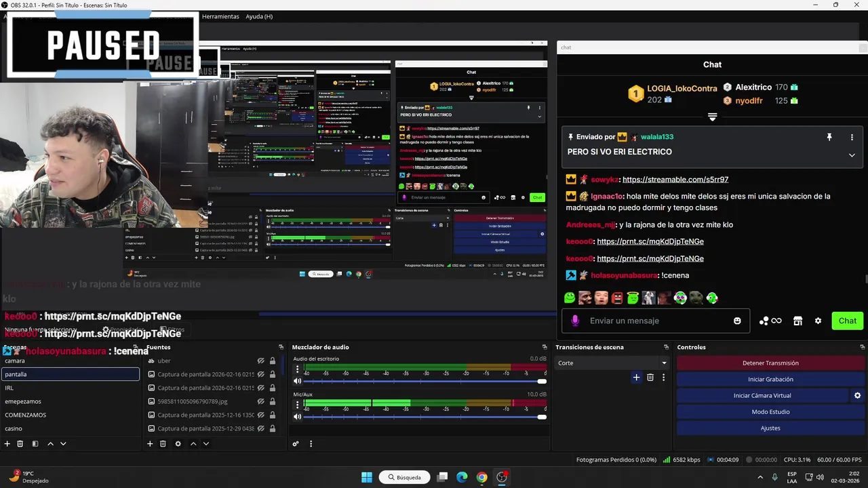Click pin icon on pinned chat message

pos(829,137)
